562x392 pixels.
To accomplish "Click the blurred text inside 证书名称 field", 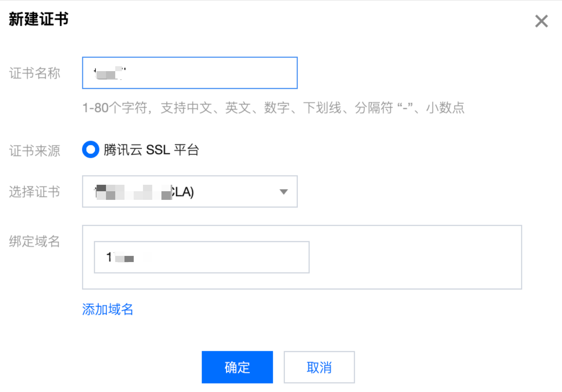I will pos(110,73).
